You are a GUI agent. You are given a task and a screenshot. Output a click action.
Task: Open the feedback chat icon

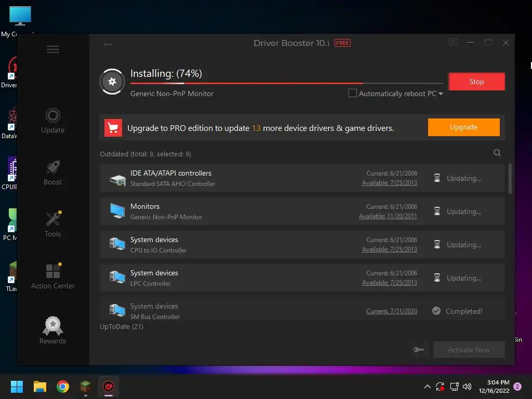[453, 43]
